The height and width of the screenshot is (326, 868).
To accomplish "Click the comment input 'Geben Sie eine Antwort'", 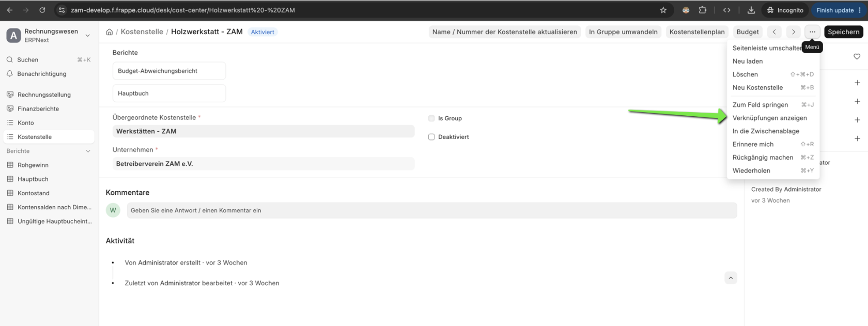I will coord(432,210).
